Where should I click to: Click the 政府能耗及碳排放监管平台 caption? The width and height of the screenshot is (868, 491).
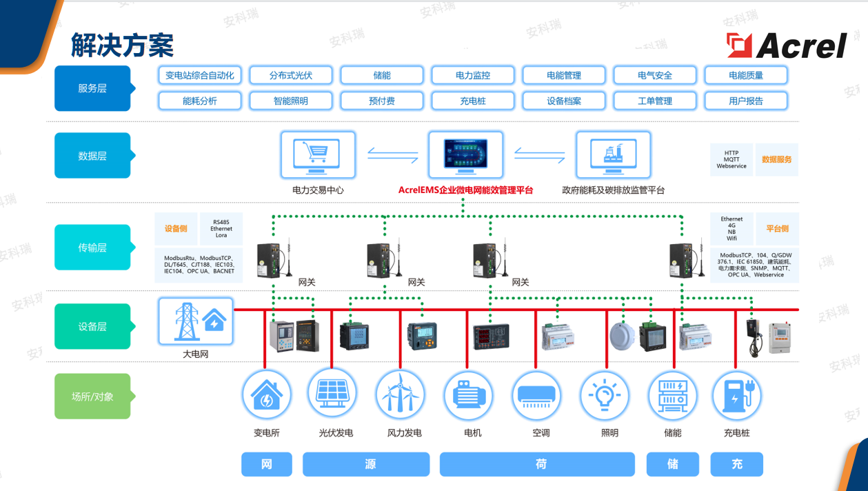pyautogui.click(x=614, y=190)
